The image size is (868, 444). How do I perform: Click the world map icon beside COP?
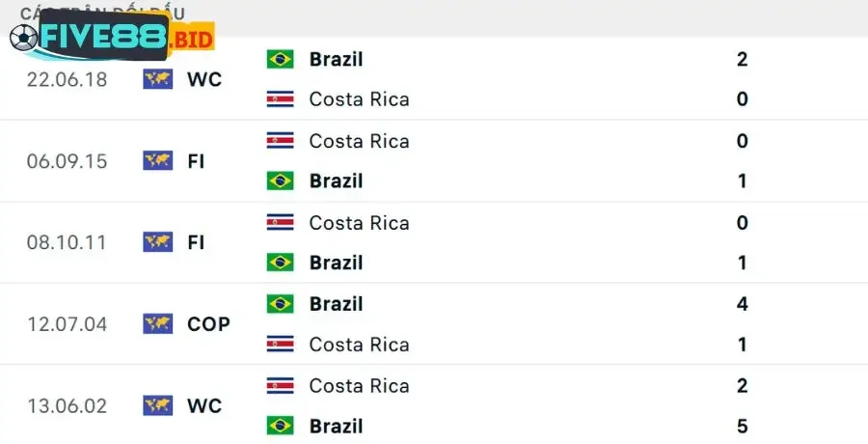tap(157, 323)
